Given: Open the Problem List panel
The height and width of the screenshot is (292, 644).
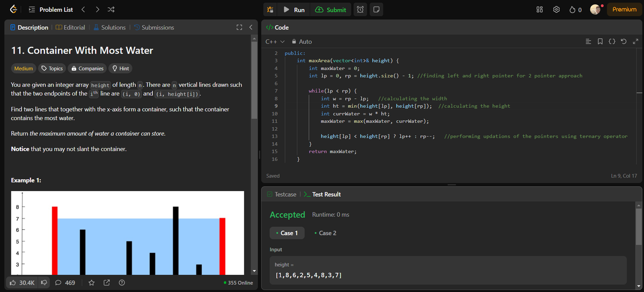Looking at the screenshot, I should [x=51, y=10].
